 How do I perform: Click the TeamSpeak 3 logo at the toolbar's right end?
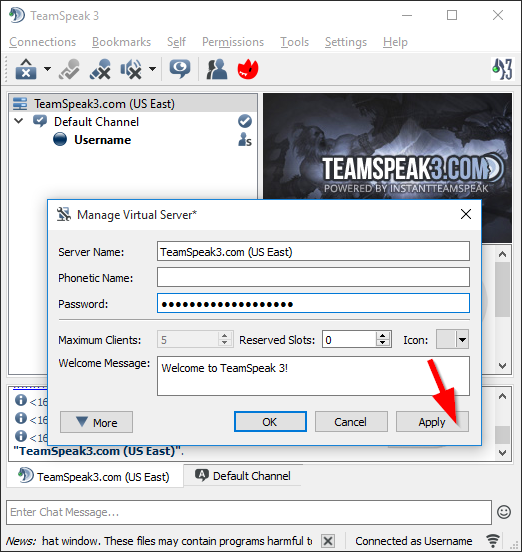click(502, 69)
